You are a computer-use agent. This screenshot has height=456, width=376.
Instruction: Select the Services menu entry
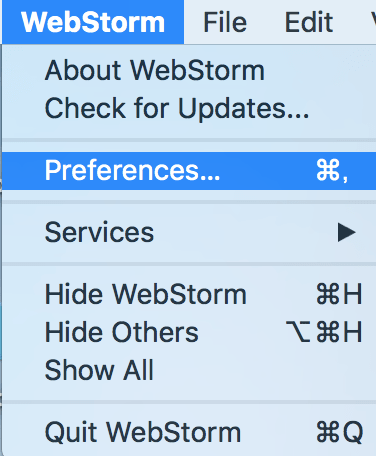coord(99,232)
